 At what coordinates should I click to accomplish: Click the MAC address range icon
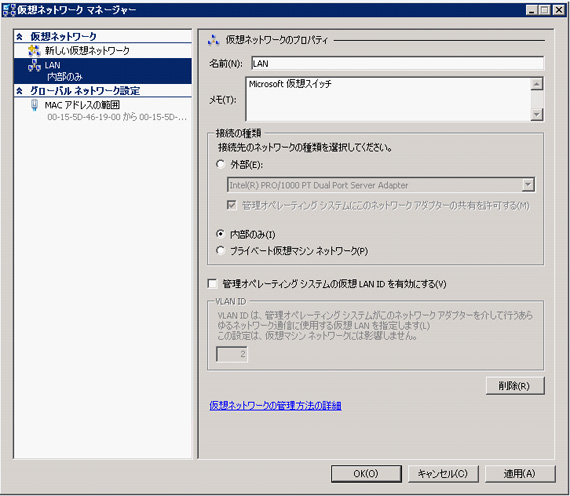pyautogui.click(x=35, y=105)
